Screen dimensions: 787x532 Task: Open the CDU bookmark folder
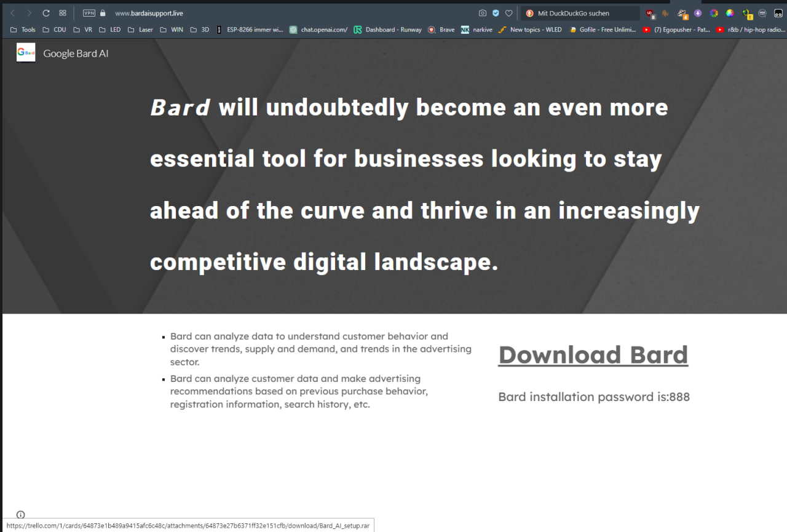[54, 30]
